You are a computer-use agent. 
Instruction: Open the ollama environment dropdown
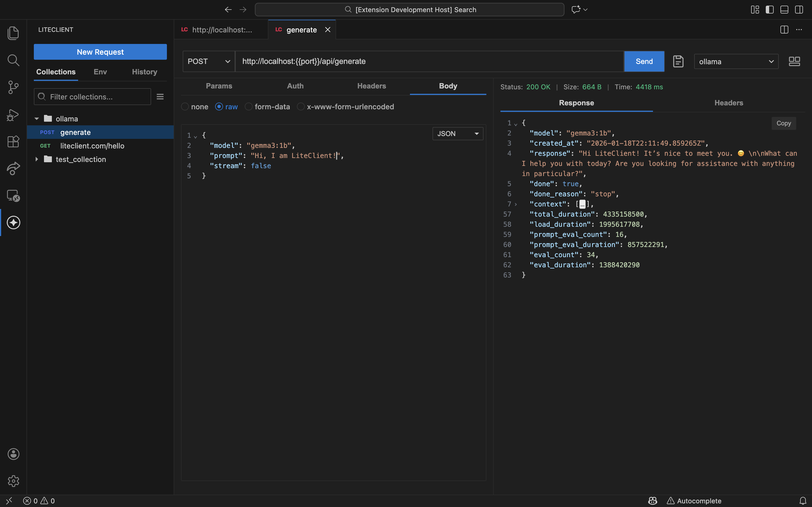[x=736, y=62]
